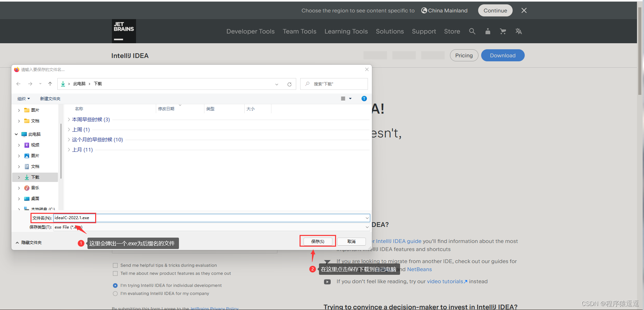Go forward in the save dialog
The image size is (644, 310).
[30, 84]
